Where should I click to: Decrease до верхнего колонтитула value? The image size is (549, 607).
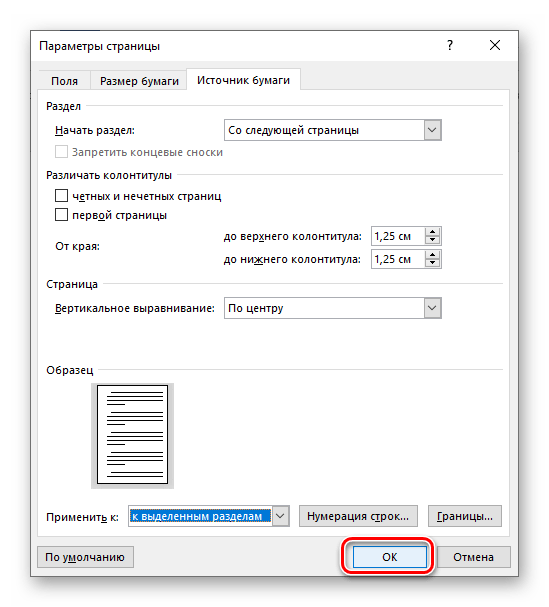pos(432,240)
